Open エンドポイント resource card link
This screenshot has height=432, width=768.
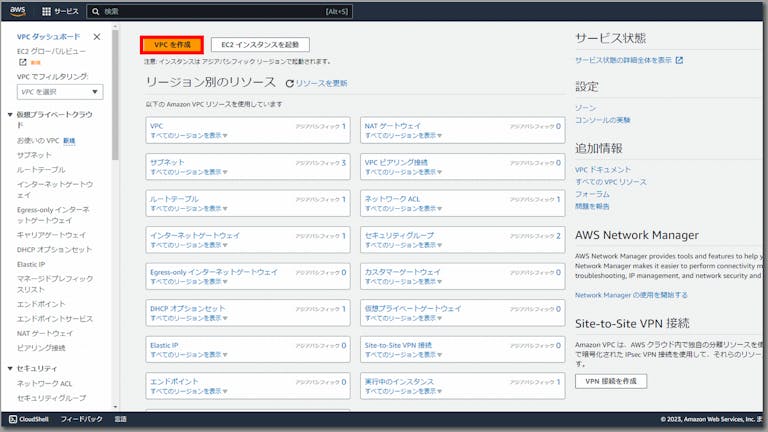pos(174,382)
